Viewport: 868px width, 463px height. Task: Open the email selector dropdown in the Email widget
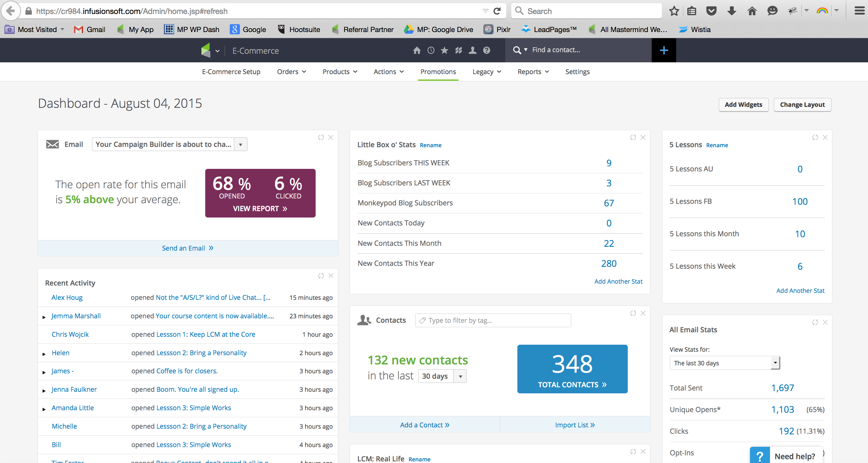pos(240,144)
